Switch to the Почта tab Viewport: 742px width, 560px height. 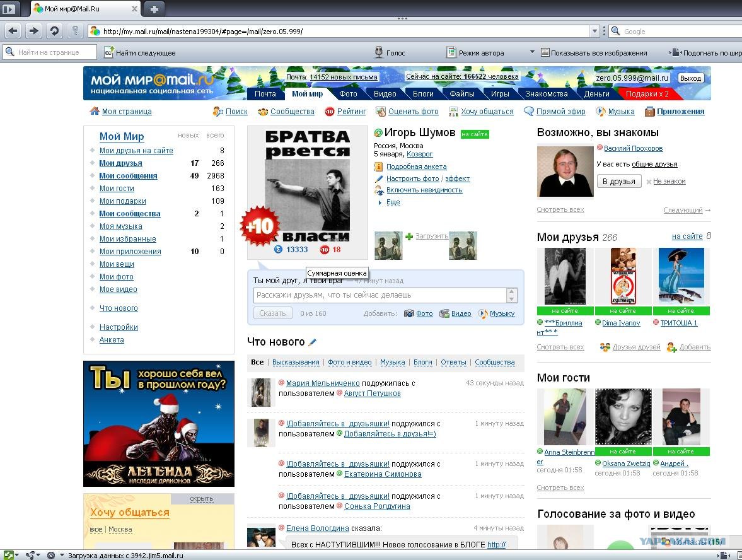coord(265,94)
